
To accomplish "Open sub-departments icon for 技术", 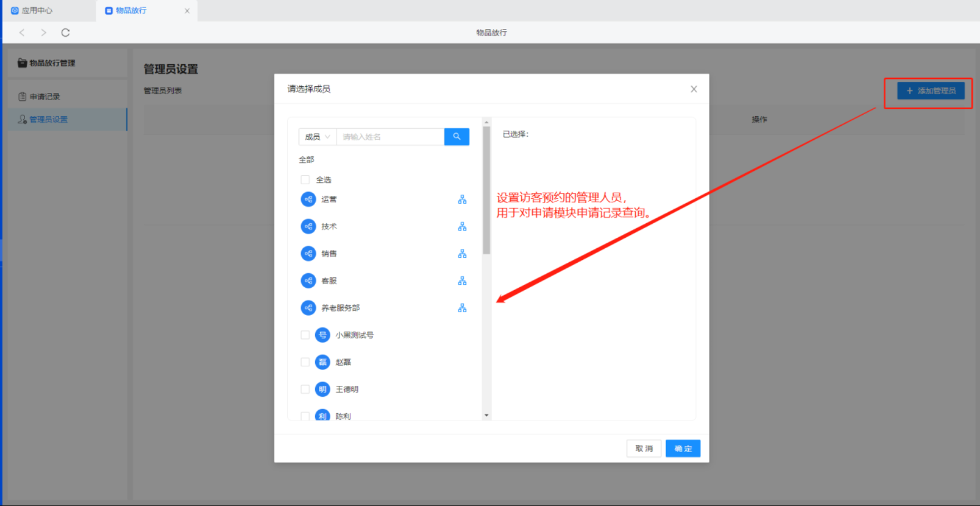I will click(462, 227).
